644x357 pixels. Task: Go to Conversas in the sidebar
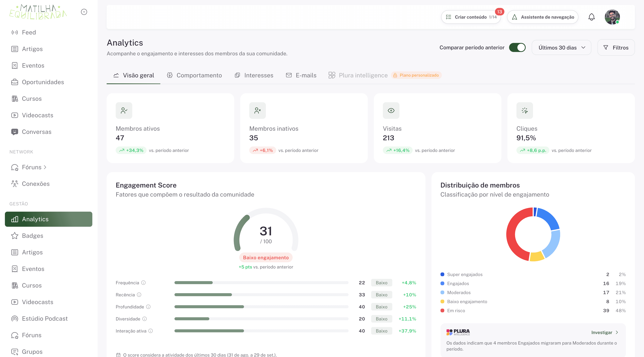click(48, 132)
